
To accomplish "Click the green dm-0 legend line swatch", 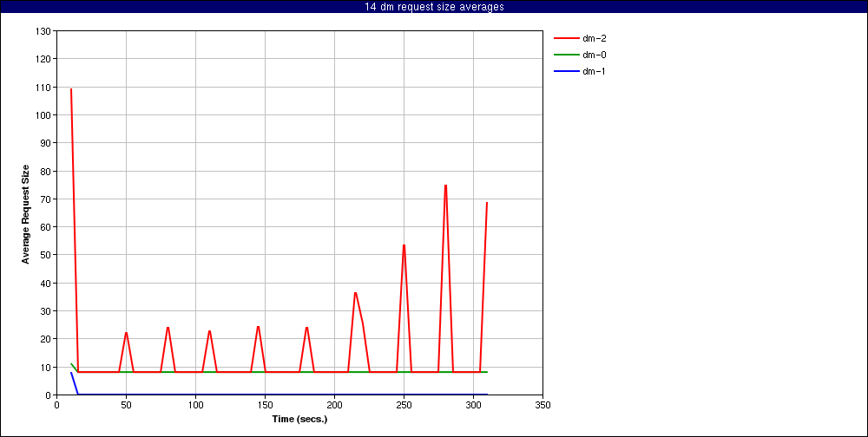I will click(566, 55).
